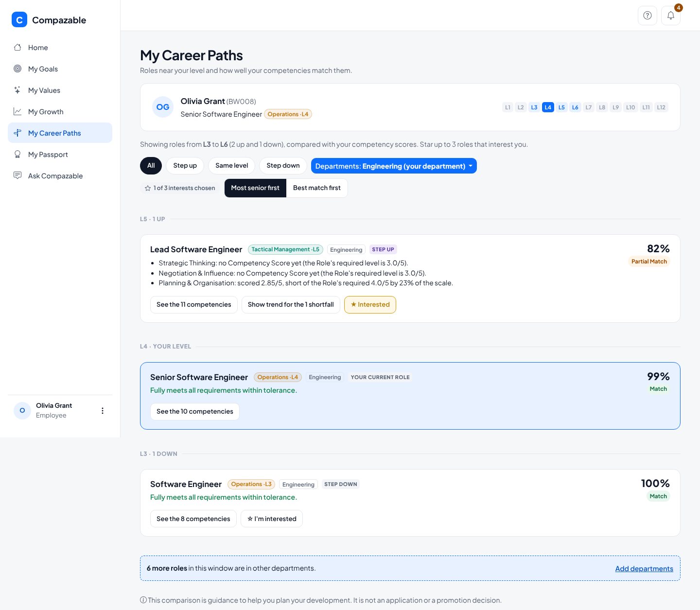Screen dimensions: 700x610
Task: Click the 1 of 3 interests chosen star
Action: click(148, 188)
